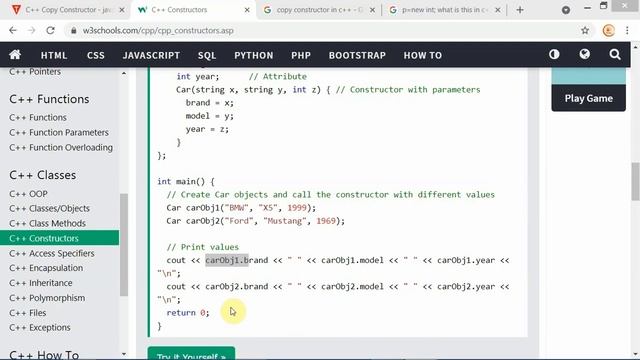The height and width of the screenshot is (360, 640).
Task: Select the C++ Constructors browser tab
Action: tap(193, 10)
